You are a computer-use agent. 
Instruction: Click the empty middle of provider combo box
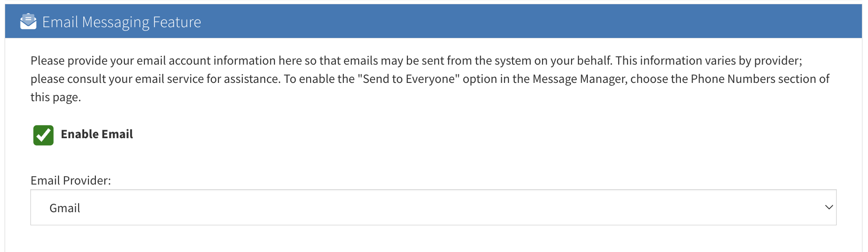(433, 208)
